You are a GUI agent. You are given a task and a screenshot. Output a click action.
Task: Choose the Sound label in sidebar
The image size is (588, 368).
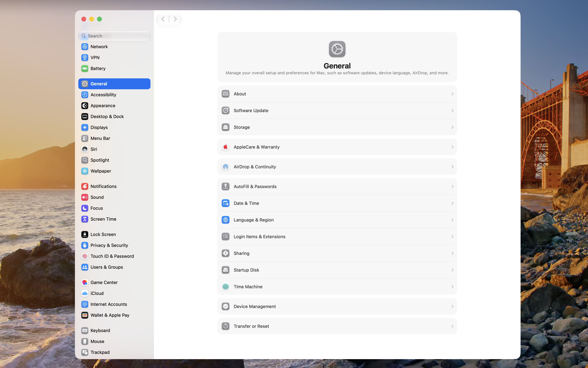[97, 197]
